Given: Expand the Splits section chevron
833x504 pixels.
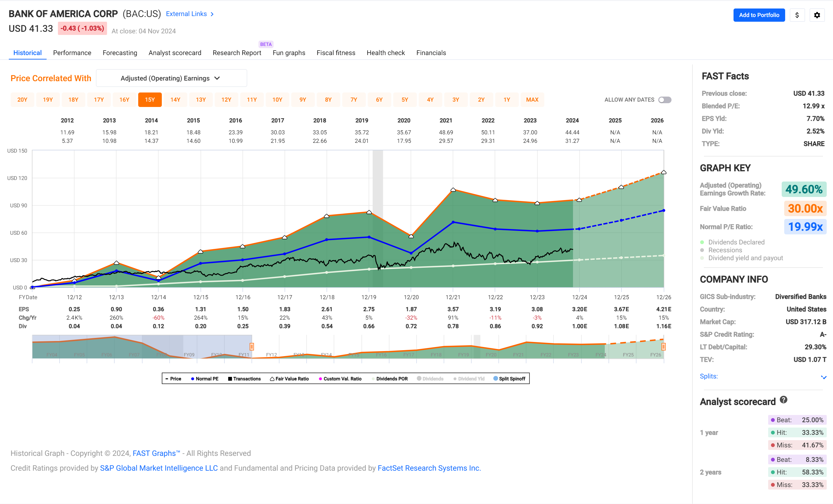Looking at the screenshot, I should (824, 377).
